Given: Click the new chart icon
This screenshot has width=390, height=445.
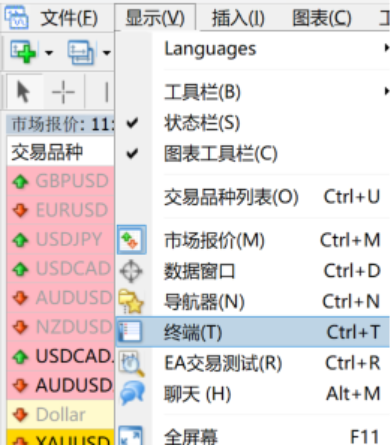Looking at the screenshot, I should 23,52.
